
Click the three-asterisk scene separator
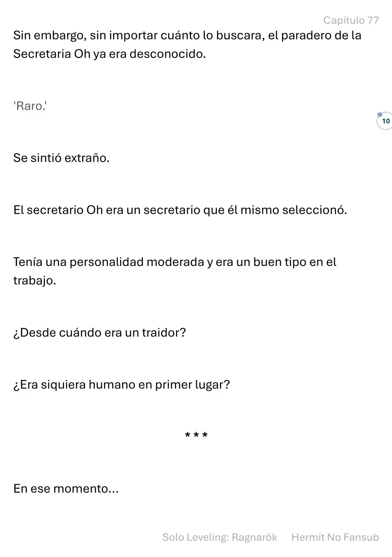pos(196,435)
